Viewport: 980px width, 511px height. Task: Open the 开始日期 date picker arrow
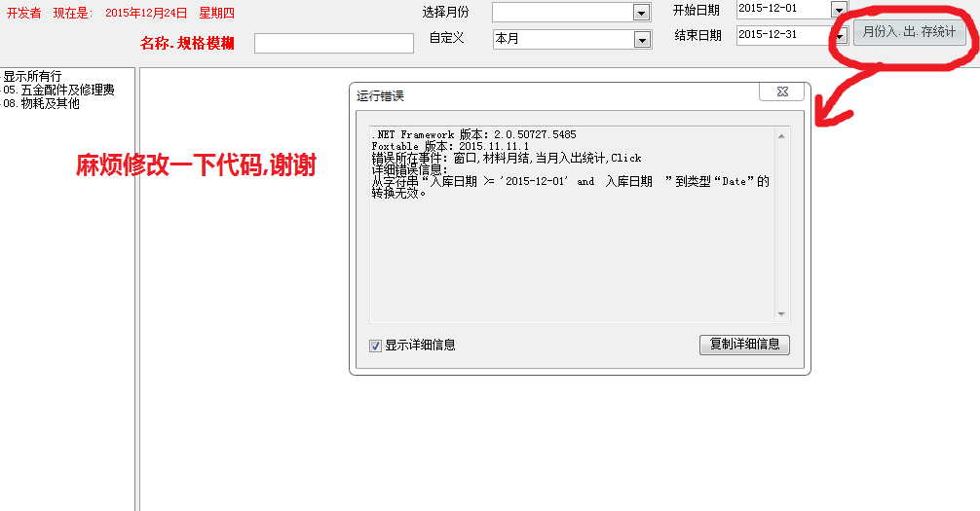(838, 10)
